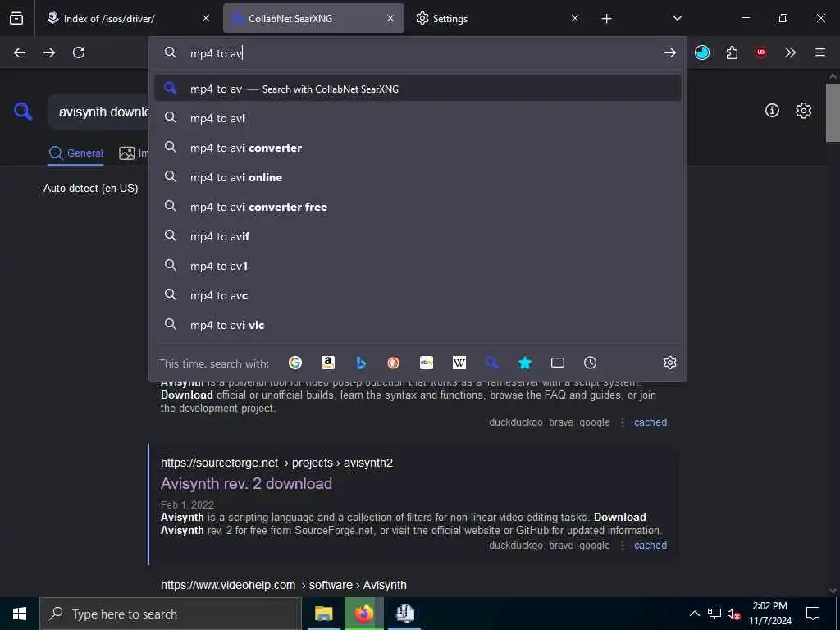The height and width of the screenshot is (630, 840).
Task: Show more tools overflow chevrons
Action: click(790, 52)
